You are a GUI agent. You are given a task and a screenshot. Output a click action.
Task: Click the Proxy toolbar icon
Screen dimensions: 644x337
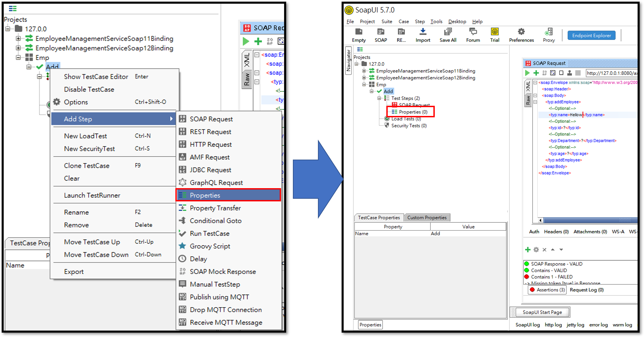pyautogui.click(x=549, y=32)
